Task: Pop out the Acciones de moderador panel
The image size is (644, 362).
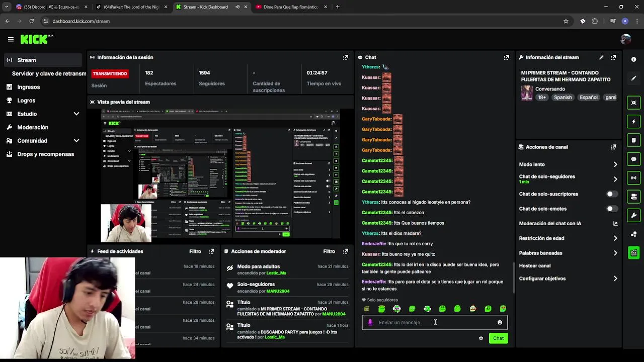Action: (346, 251)
